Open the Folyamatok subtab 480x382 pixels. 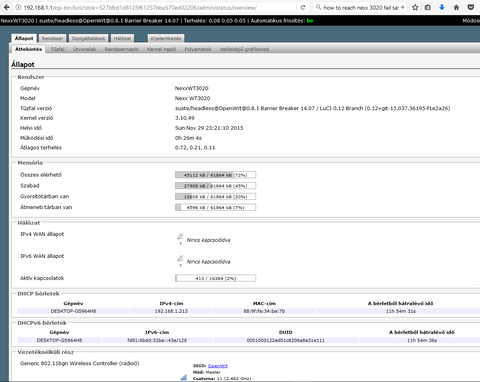pos(198,49)
